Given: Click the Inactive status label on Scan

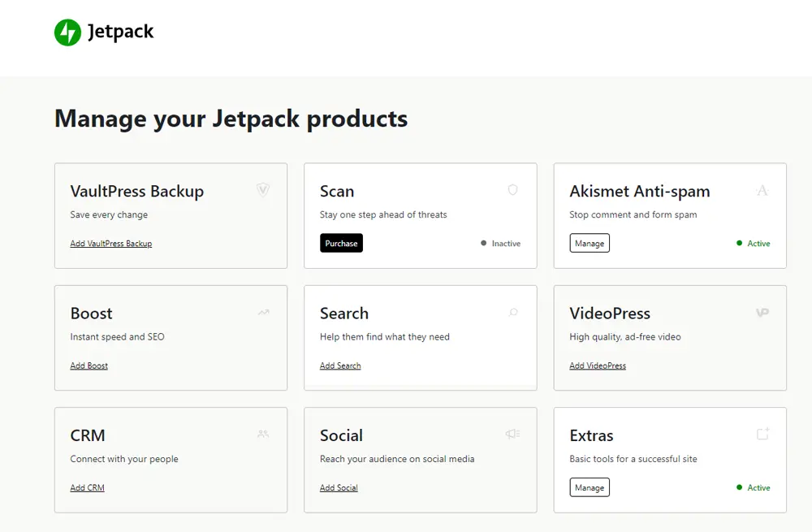Looking at the screenshot, I should pyautogui.click(x=506, y=244).
